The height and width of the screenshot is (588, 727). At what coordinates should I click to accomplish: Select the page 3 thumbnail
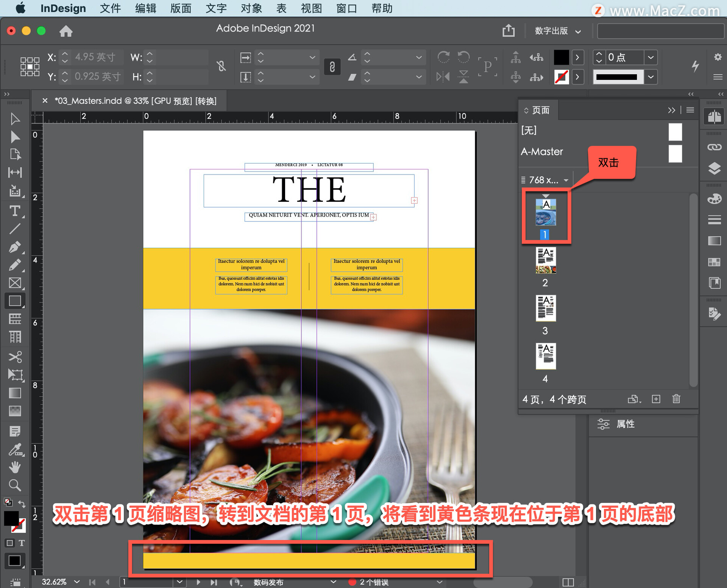[x=546, y=308]
